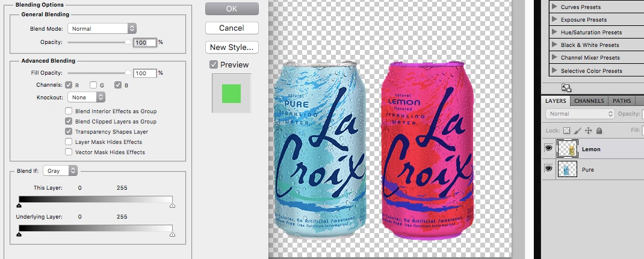Select the Pure layer thumbnail
This screenshot has width=644, height=259.
click(x=567, y=169)
